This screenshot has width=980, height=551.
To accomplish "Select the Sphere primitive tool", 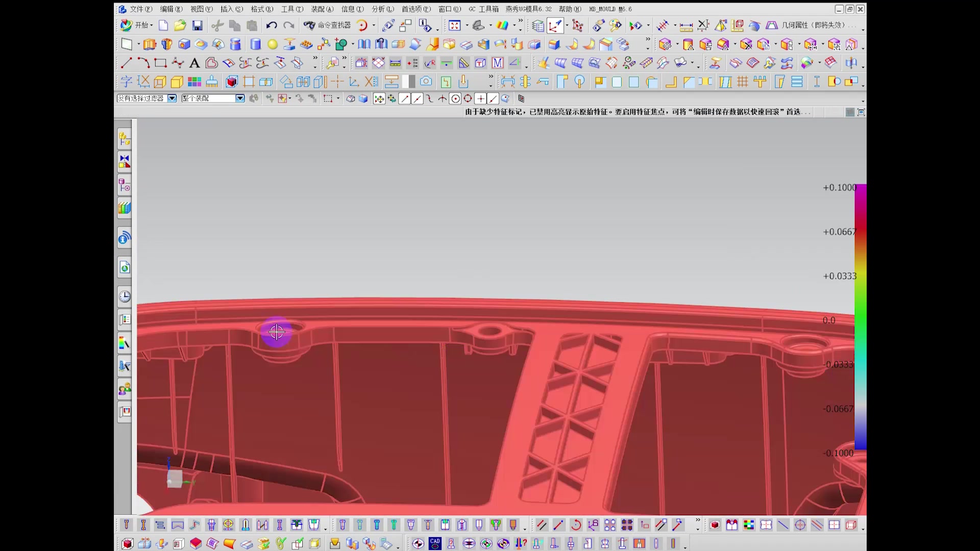I will (273, 44).
